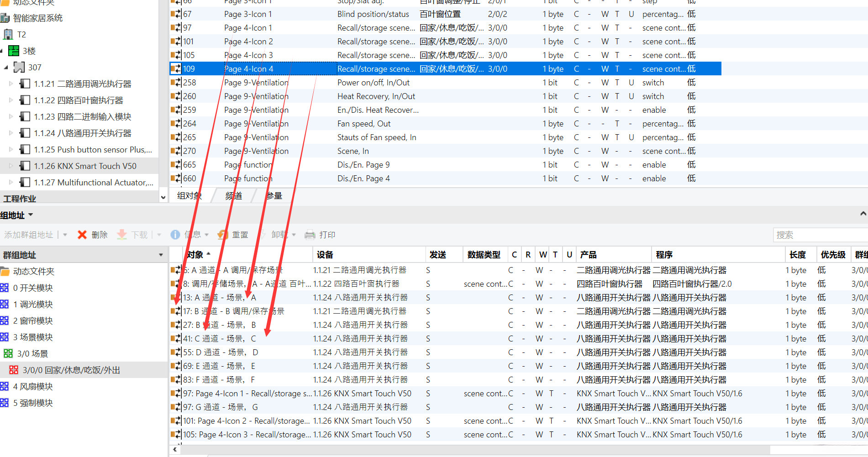
Task: Select row 101: Page 4-Icon 2 Recall/storage
Action: tap(519, 421)
